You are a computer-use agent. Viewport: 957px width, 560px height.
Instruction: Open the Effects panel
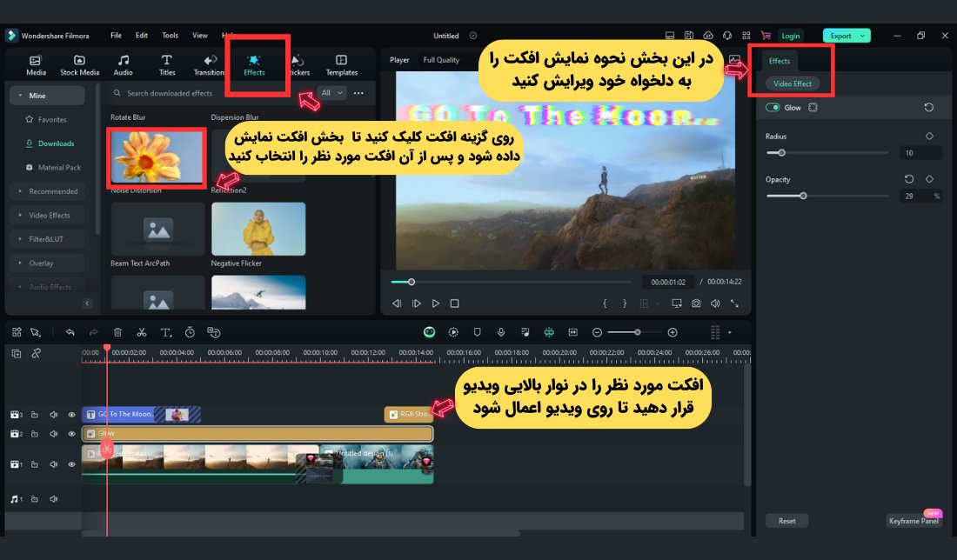pyautogui.click(x=255, y=64)
